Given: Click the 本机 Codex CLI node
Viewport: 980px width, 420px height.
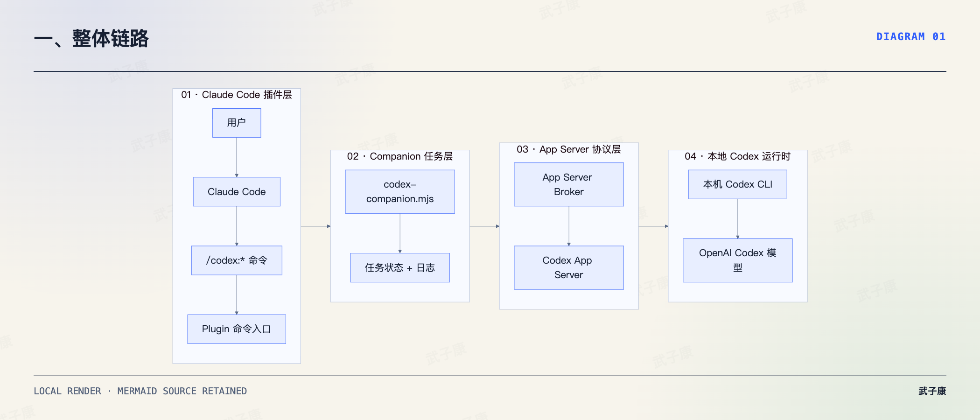Looking at the screenshot, I should (x=738, y=184).
